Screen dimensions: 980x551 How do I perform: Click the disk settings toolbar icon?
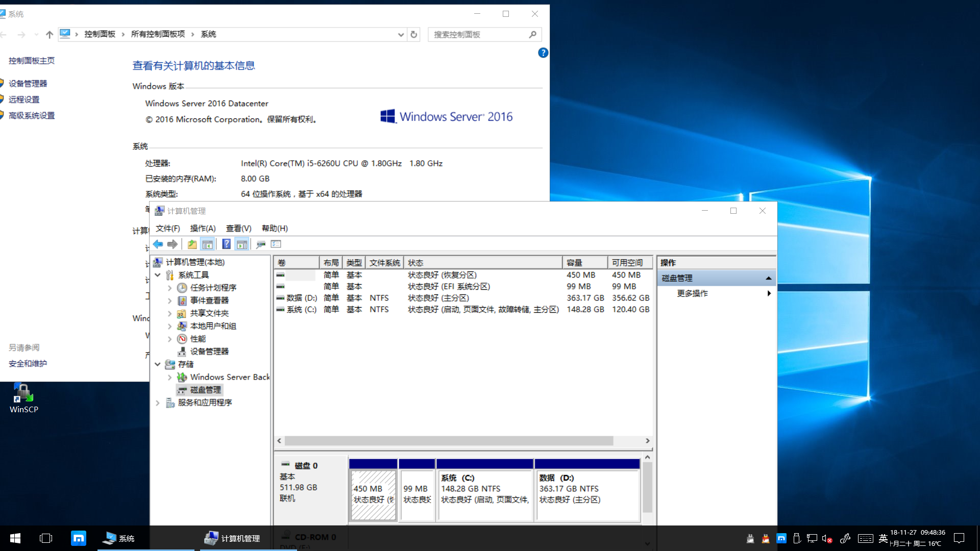(x=261, y=244)
